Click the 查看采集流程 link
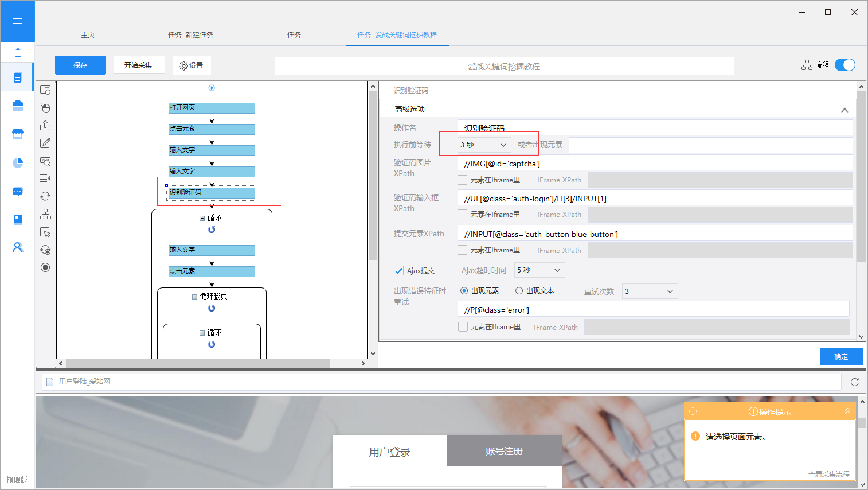Image resolution: width=868 pixels, height=490 pixels. [829, 475]
